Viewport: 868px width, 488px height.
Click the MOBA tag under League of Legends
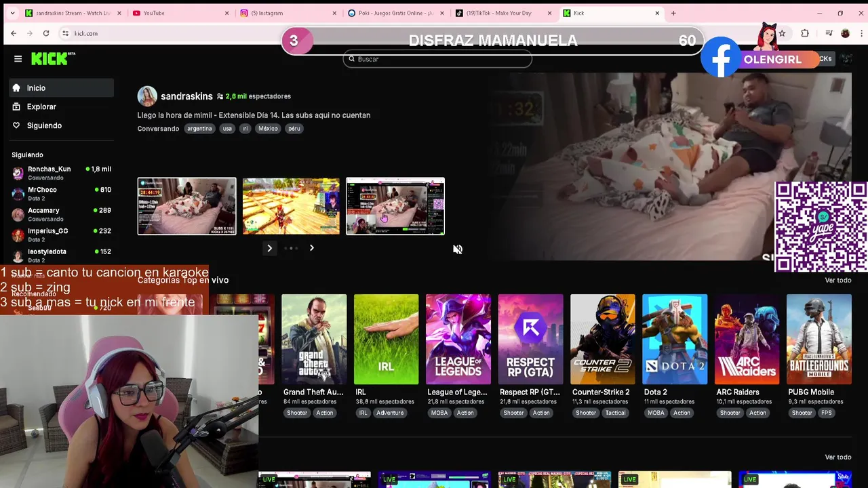point(439,413)
